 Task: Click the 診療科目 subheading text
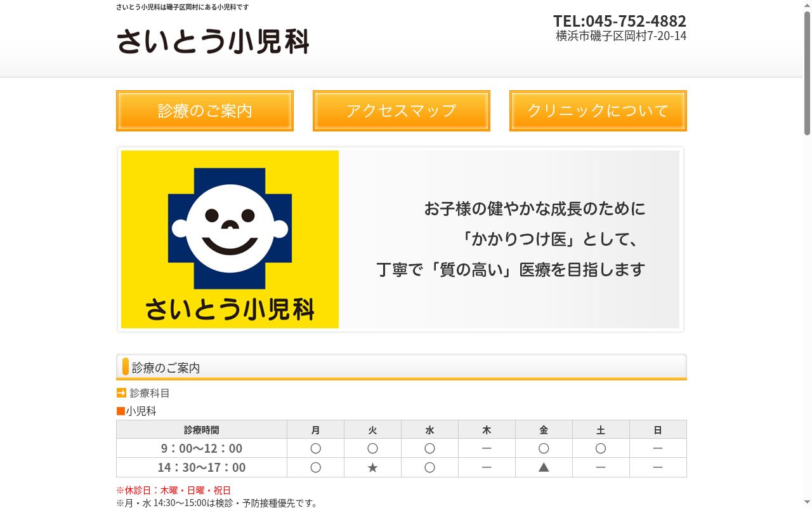(x=150, y=393)
